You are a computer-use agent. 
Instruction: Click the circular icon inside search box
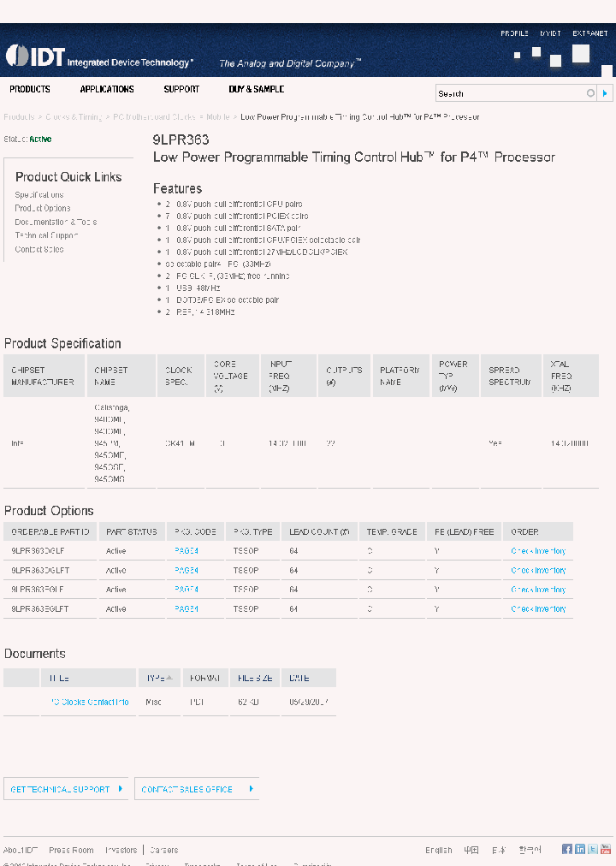click(x=590, y=93)
